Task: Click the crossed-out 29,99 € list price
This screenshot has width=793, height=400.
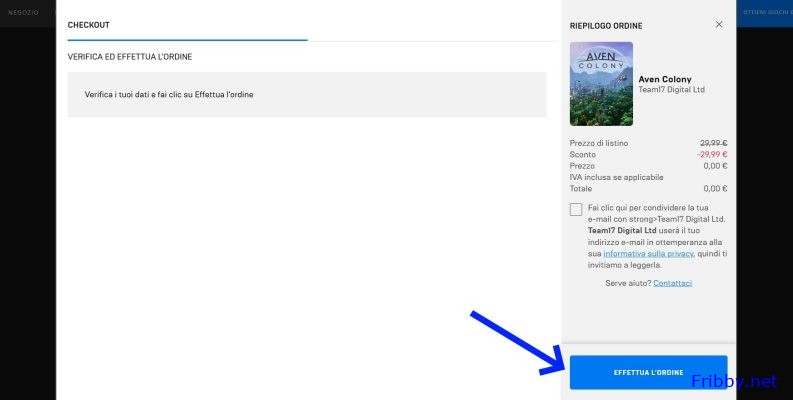Action: point(713,143)
